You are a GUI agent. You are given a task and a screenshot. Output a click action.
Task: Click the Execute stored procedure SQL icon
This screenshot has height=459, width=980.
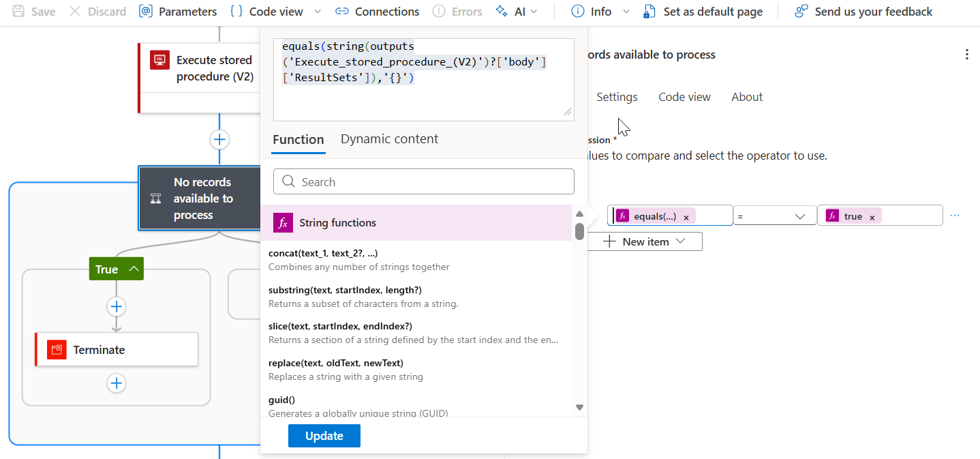click(x=160, y=60)
